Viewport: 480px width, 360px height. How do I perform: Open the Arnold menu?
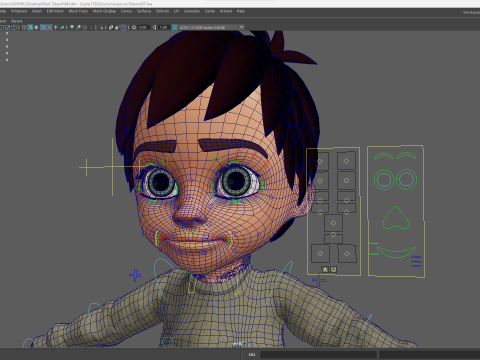pyautogui.click(x=226, y=11)
